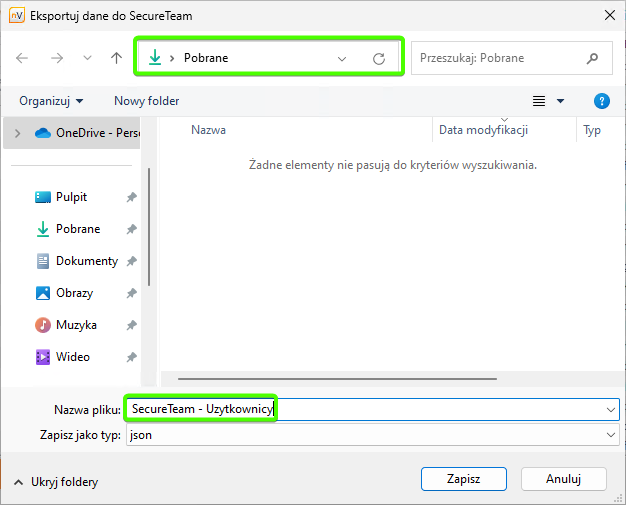The height and width of the screenshot is (505, 626).
Task: Close the Eksportuj dane dialog
Action: point(610,16)
